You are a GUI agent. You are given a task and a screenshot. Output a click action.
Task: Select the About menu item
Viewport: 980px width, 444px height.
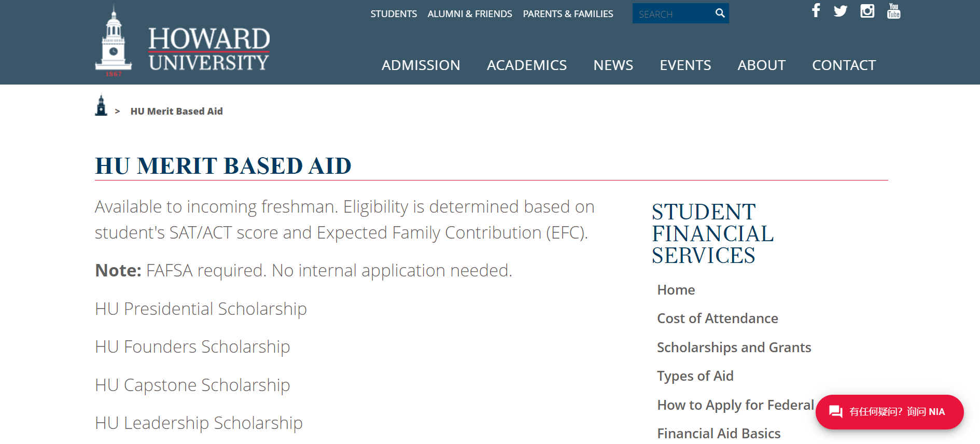[761, 65]
